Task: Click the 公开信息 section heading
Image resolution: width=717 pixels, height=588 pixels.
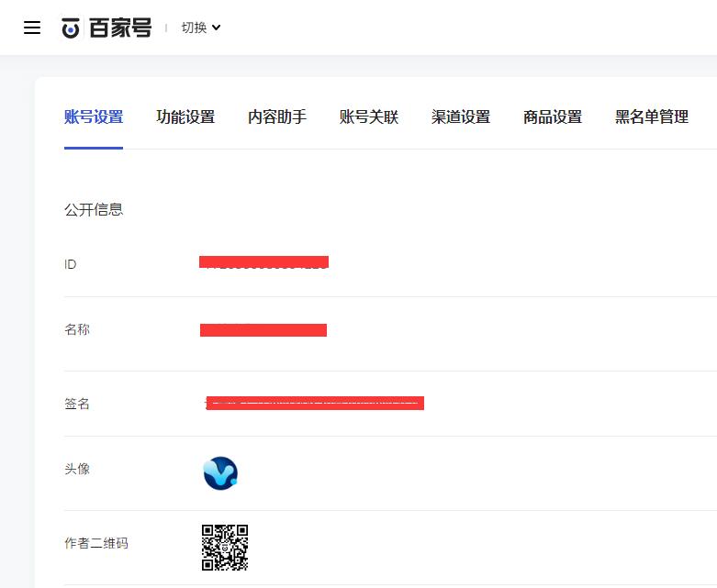Action: click(x=94, y=209)
